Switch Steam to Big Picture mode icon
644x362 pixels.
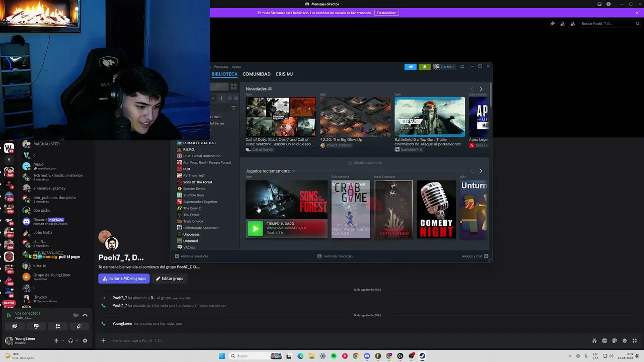(462, 67)
